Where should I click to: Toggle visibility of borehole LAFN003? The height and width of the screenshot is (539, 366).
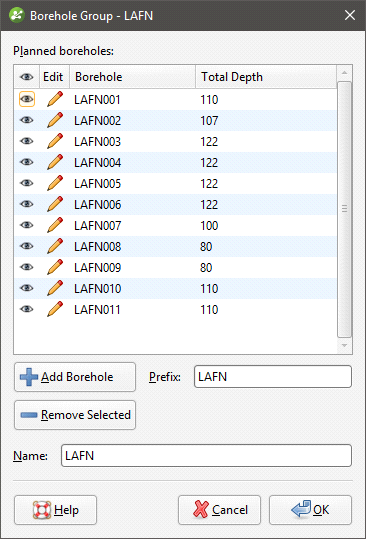coord(27,141)
